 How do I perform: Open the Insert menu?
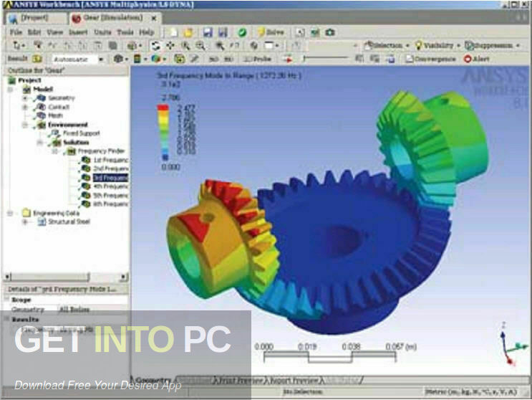[78, 32]
